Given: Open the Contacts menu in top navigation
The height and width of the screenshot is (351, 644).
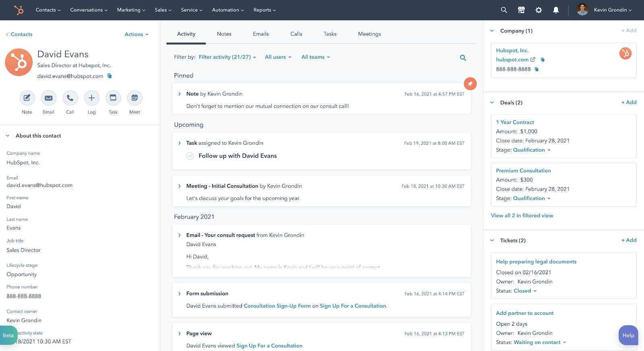Looking at the screenshot, I should point(48,10).
